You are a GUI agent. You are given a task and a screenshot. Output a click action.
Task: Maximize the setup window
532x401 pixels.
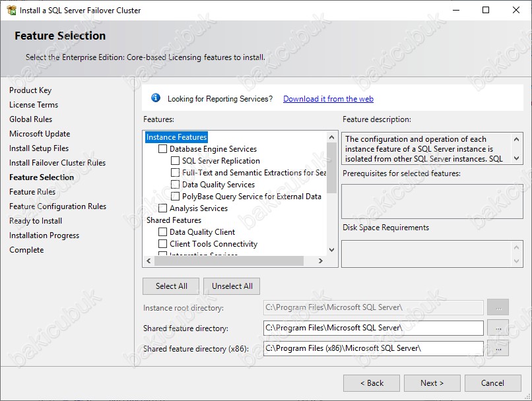point(486,10)
